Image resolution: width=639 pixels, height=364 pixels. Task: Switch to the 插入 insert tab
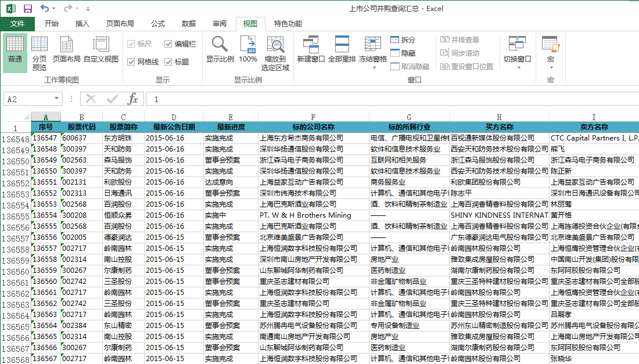(82, 24)
